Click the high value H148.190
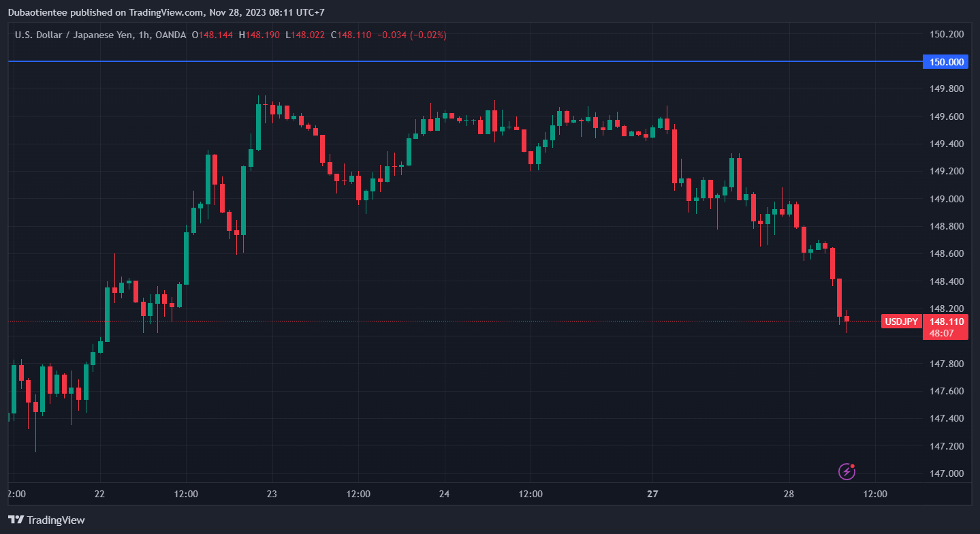Image resolution: width=980 pixels, height=534 pixels. point(259,35)
